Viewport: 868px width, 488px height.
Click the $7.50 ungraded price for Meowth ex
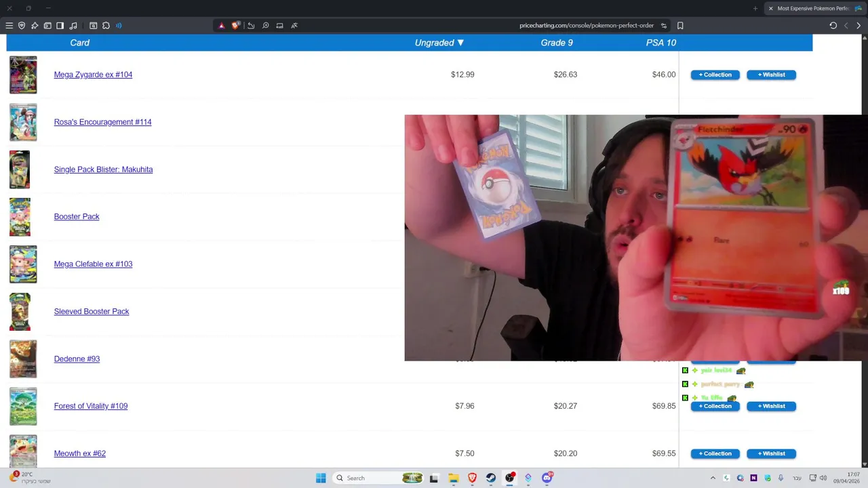tap(465, 453)
